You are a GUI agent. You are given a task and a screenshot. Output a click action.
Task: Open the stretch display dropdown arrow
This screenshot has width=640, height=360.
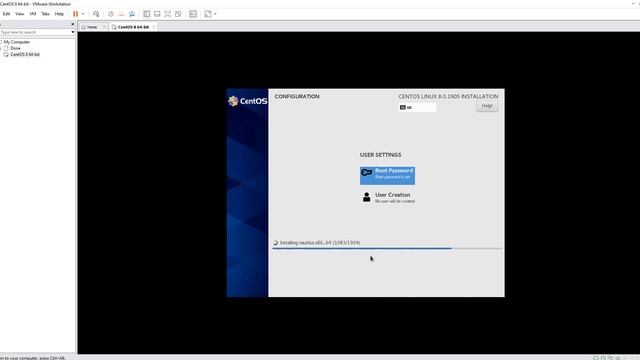[x=215, y=14]
